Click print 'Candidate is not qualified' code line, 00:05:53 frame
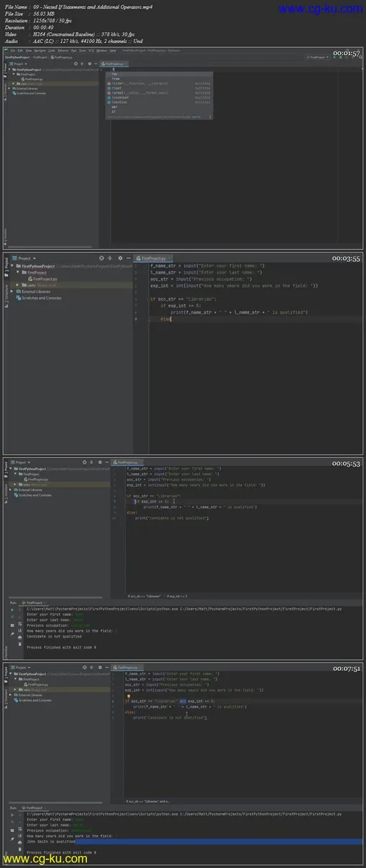The width and height of the screenshot is (366, 868). tap(172, 517)
